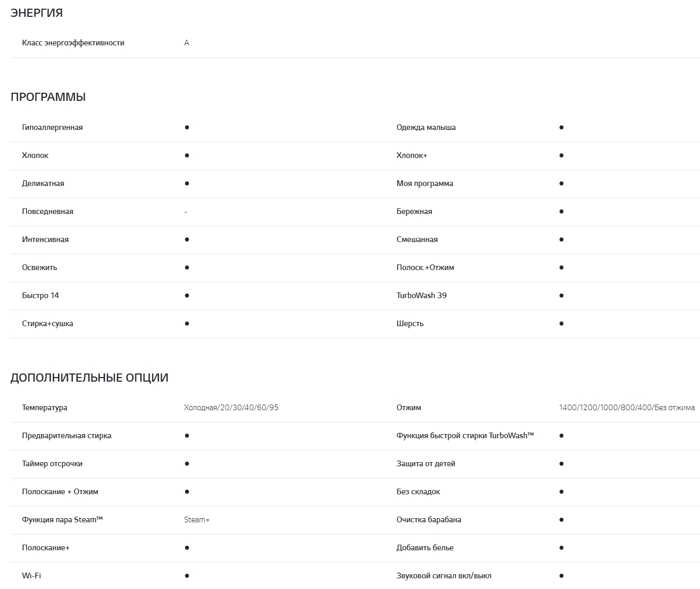
Task: Click the Функция быстрой стирки TurboWash label
Action: tap(465, 436)
